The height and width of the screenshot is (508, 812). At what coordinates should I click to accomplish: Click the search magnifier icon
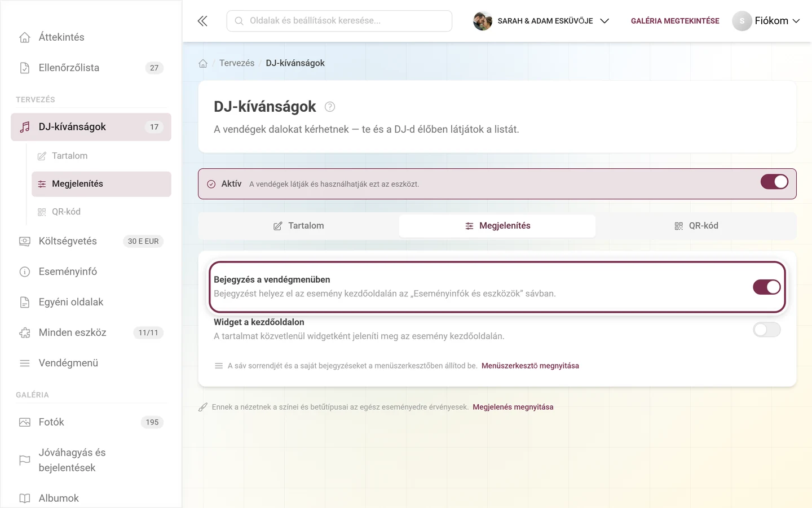coord(239,21)
